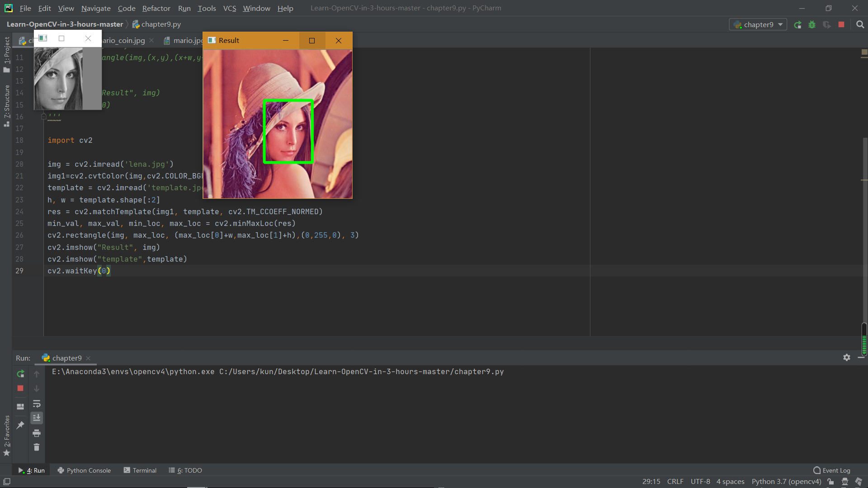Open Python 3.7 (opencv4) interpreter selector
The height and width of the screenshot is (488, 868).
coord(786,481)
